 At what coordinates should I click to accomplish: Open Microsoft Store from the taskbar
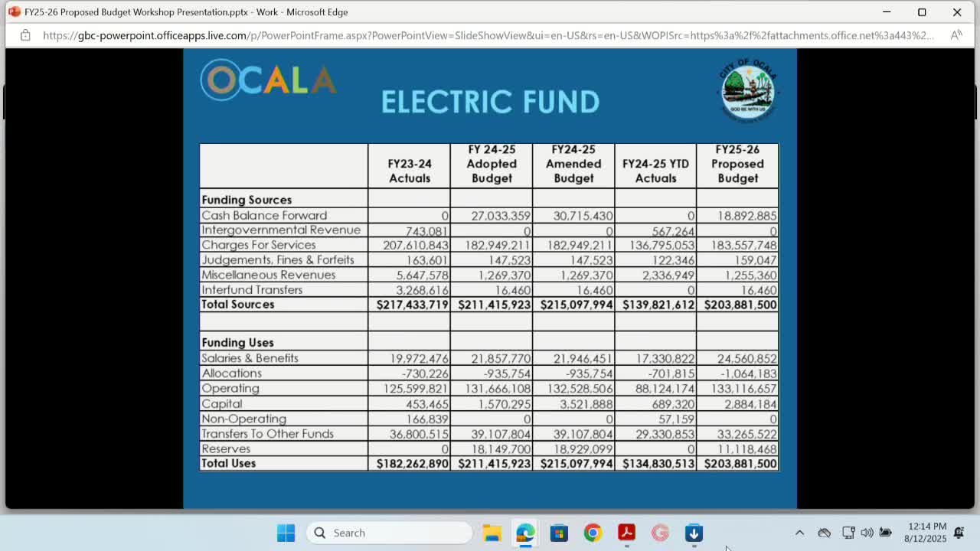coord(559,533)
